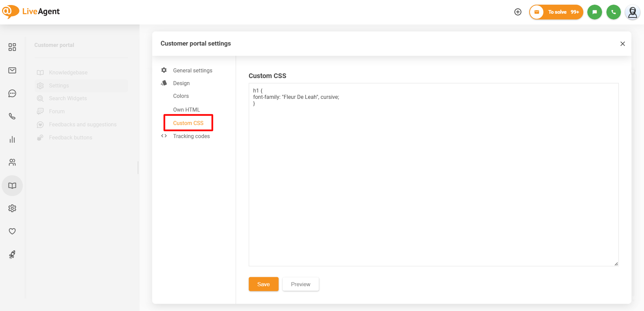The height and width of the screenshot is (311, 644).
Task: Click the green chat button in header
Action: 595,12
